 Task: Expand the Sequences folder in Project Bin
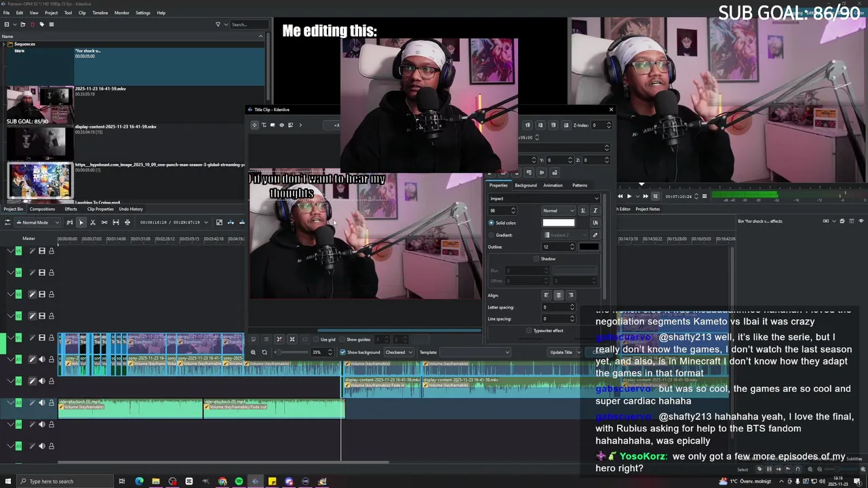(3, 44)
